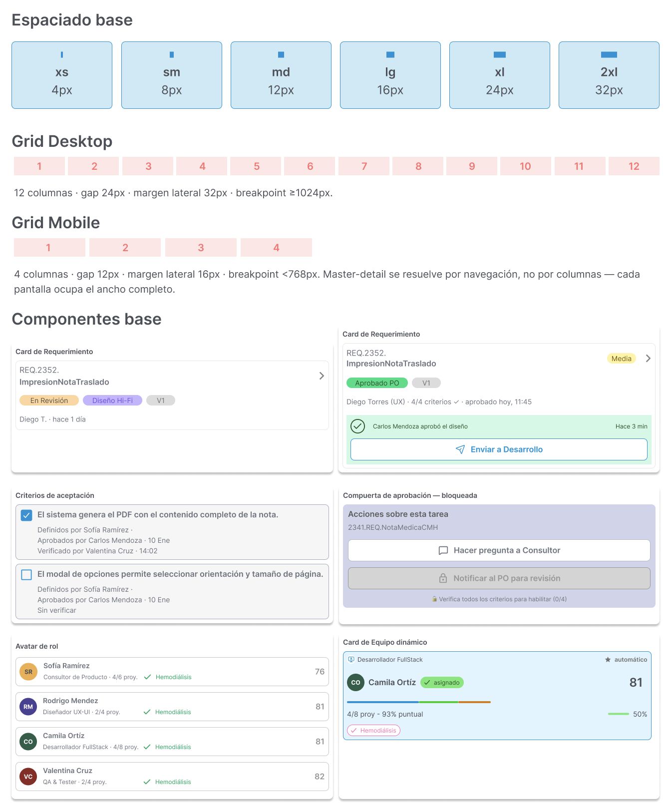
Task: Select Valentina Cruz's VC avatar
Action: [28, 777]
